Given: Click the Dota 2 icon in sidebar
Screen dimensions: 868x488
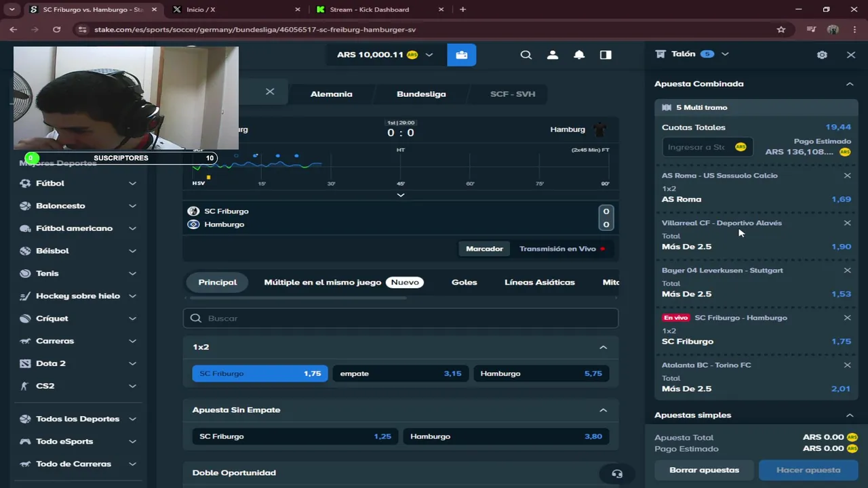Looking at the screenshot, I should [x=25, y=363].
